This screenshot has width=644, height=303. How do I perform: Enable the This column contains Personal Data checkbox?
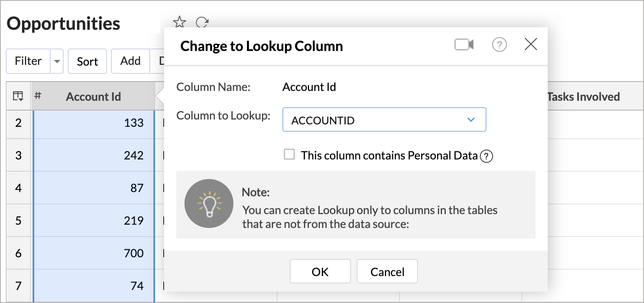289,154
